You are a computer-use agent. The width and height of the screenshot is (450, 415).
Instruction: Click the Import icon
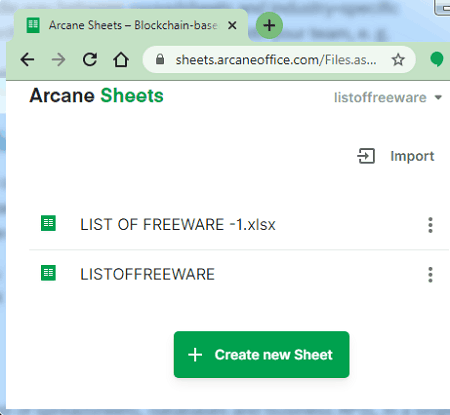(366, 156)
